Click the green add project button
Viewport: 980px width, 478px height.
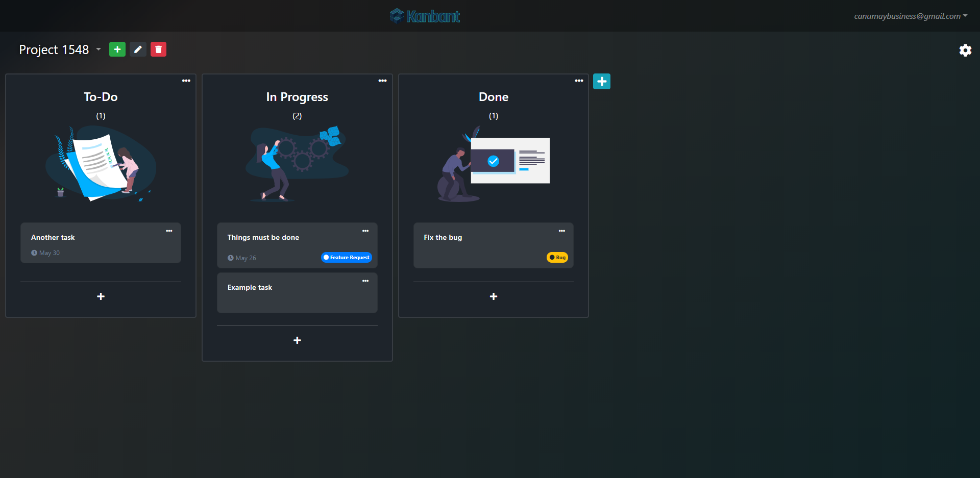[x=117, y=49]
